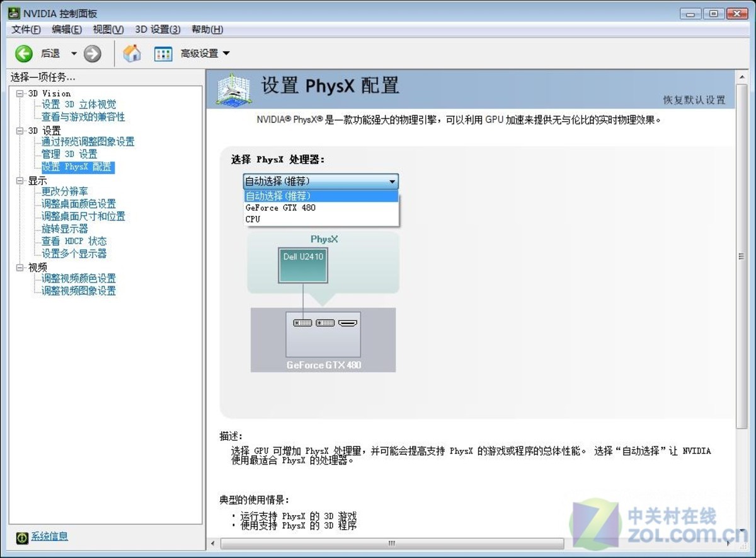Open the 帮助(H) menu

point(207,30)
